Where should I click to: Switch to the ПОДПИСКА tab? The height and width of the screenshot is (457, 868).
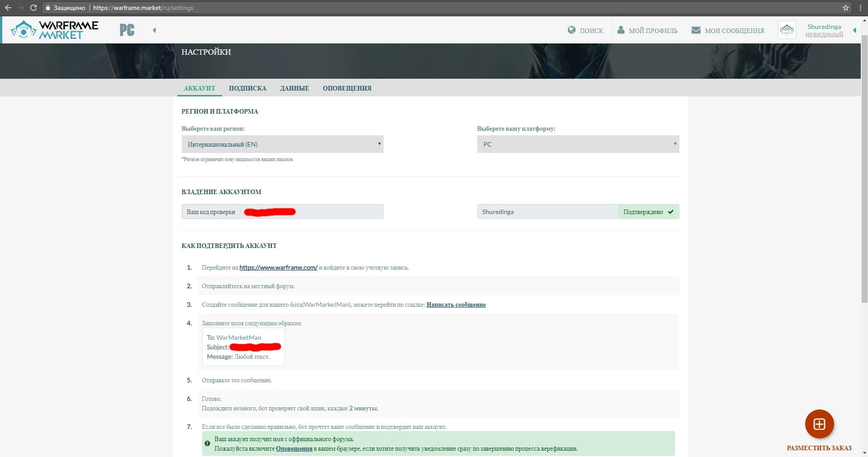247,88
